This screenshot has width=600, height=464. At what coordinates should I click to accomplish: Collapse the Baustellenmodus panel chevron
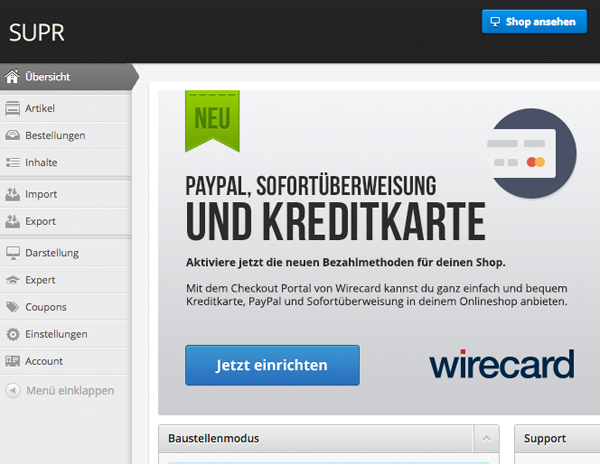486,438
